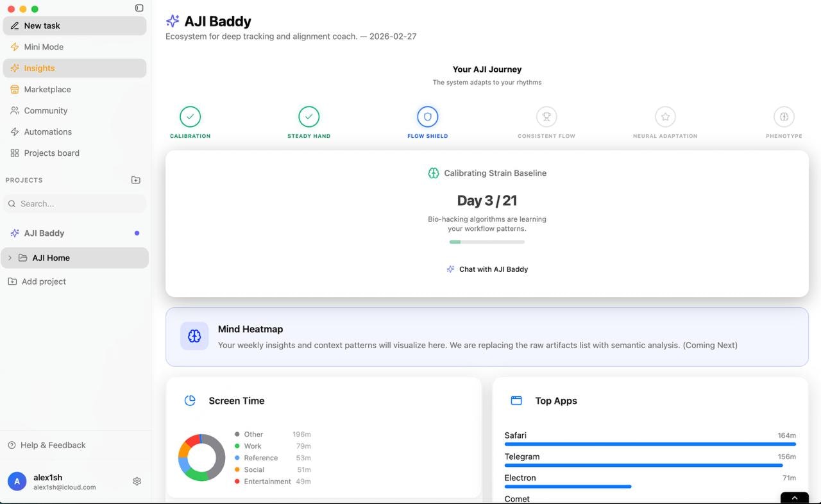Open the New task item
Image resolution: width=821 pixels, height=504 pixels.
74,26
